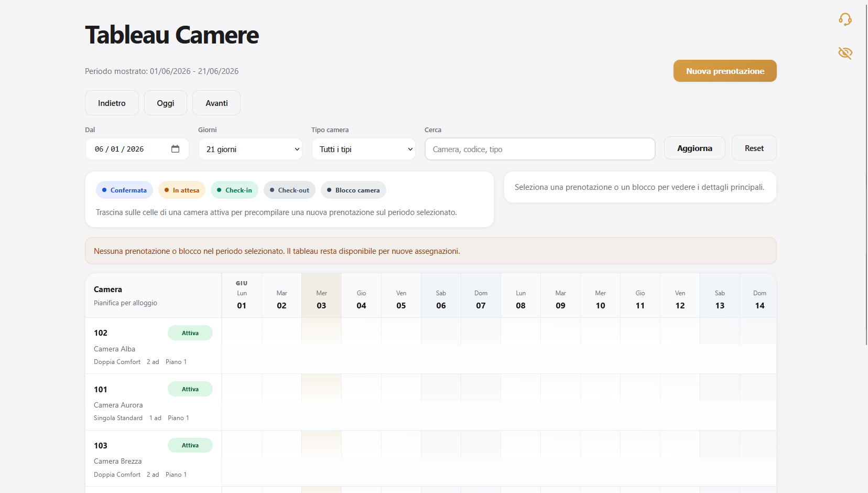Image resolution: width=868 pixels, height=493 pixels.
Task: Click room 103 cell under Sab 13
Action: pyautogui.click(x=720, y=444)
